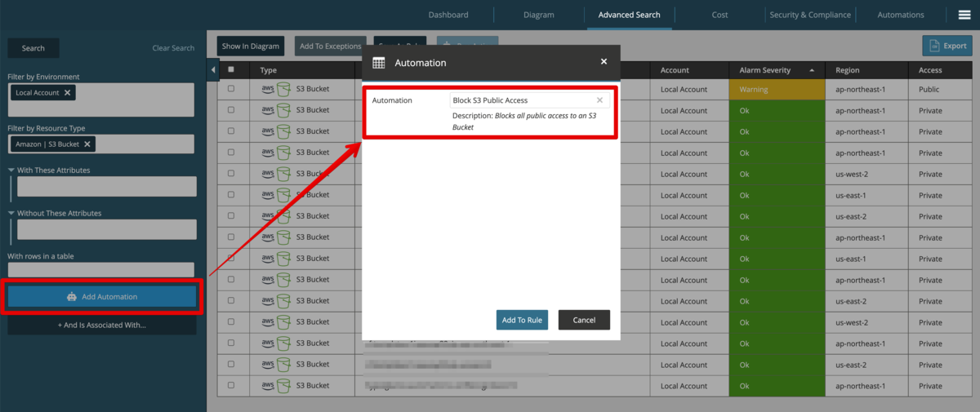980x412 pixels.
Task: Navigate to the Automations tab
Action: click(x=901, y=15)
